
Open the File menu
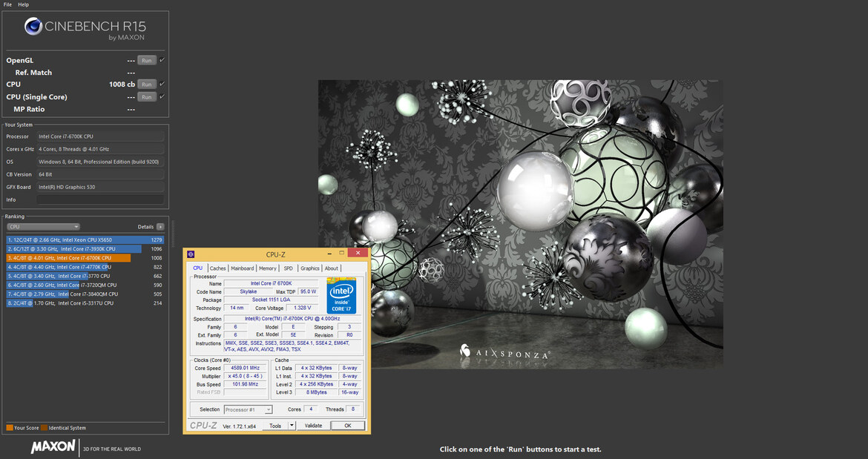(7, 4)
